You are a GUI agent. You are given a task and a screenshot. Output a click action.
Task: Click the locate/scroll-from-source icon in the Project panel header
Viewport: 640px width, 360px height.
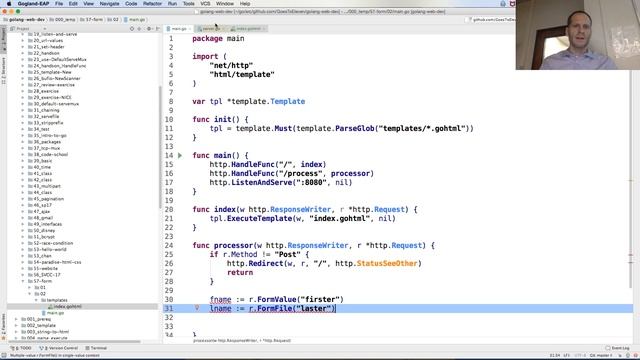132,29
